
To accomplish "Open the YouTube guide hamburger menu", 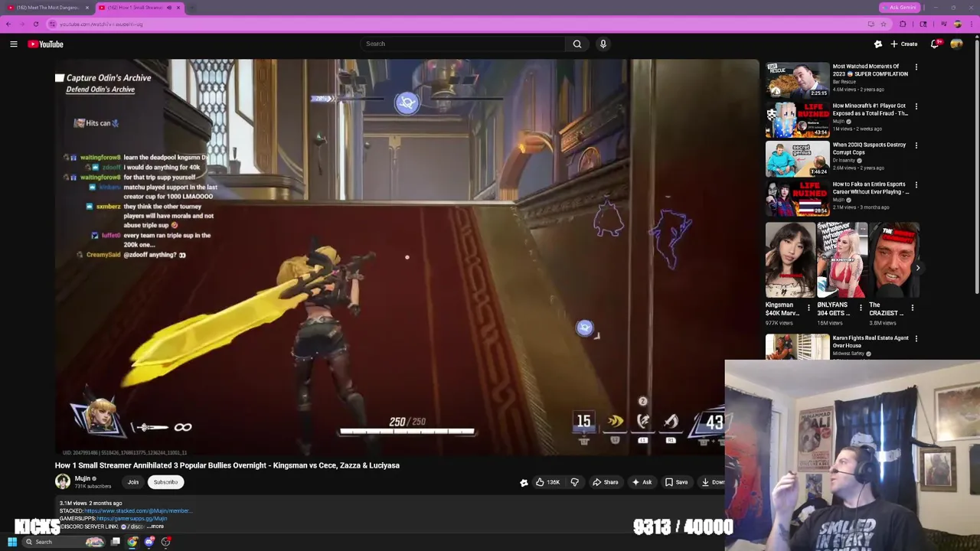I will coord(14,44).
